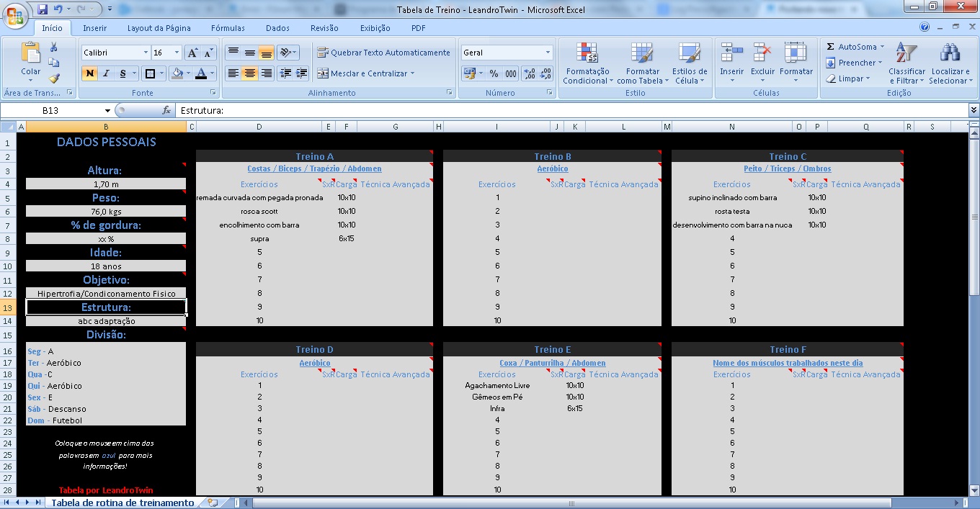
Task: Open the Geral number format dropdown
Action: (x=548, y=53)
